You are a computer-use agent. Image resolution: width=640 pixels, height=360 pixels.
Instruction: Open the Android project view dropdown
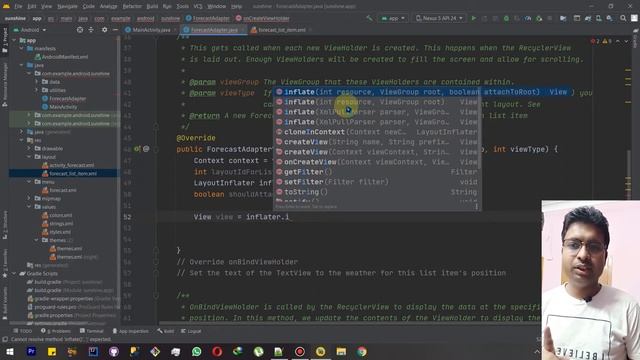click(29, 30)
